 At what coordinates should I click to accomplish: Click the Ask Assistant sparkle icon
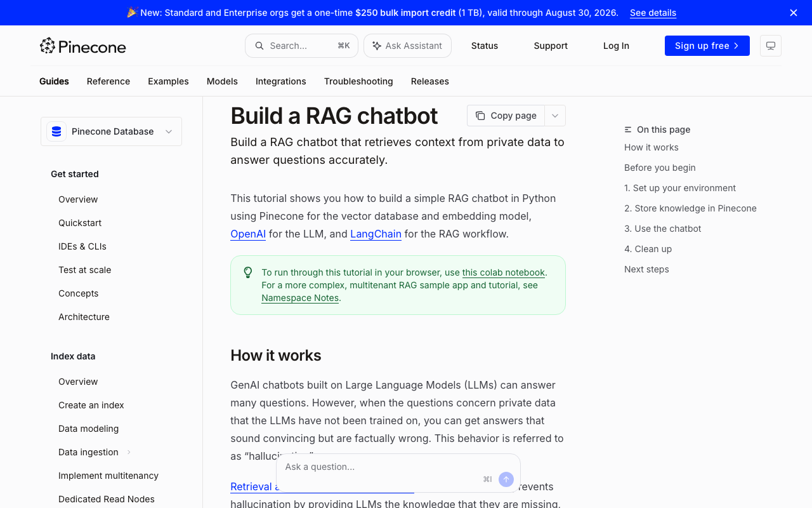click(377, 46)
